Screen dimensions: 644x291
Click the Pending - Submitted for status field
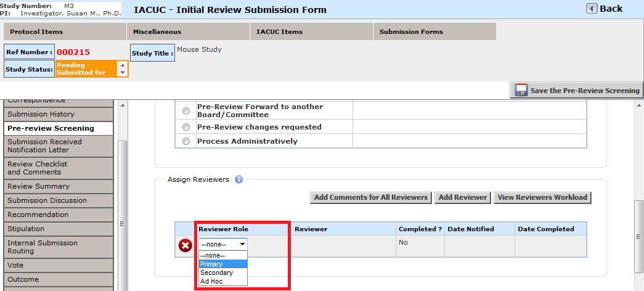87,69
